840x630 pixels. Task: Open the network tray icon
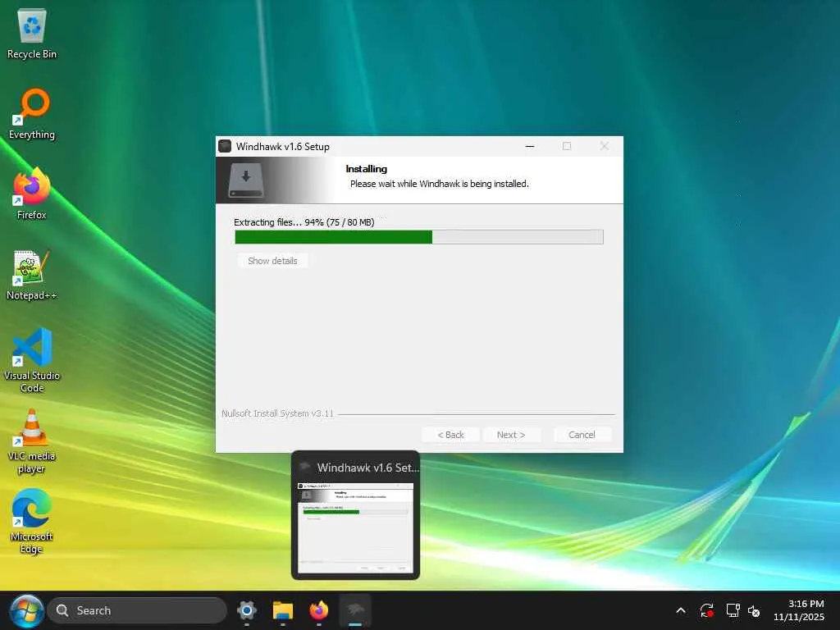point(733,610)
